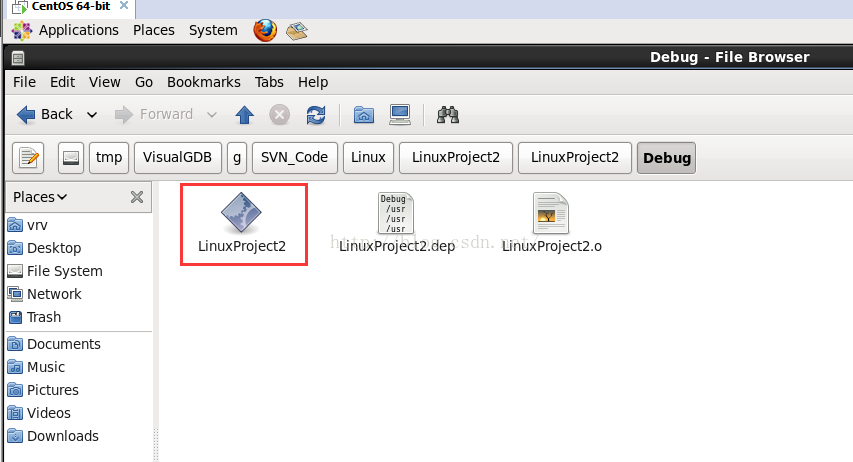Open the Help menu
853x462 pixels.
coord(313,82)
